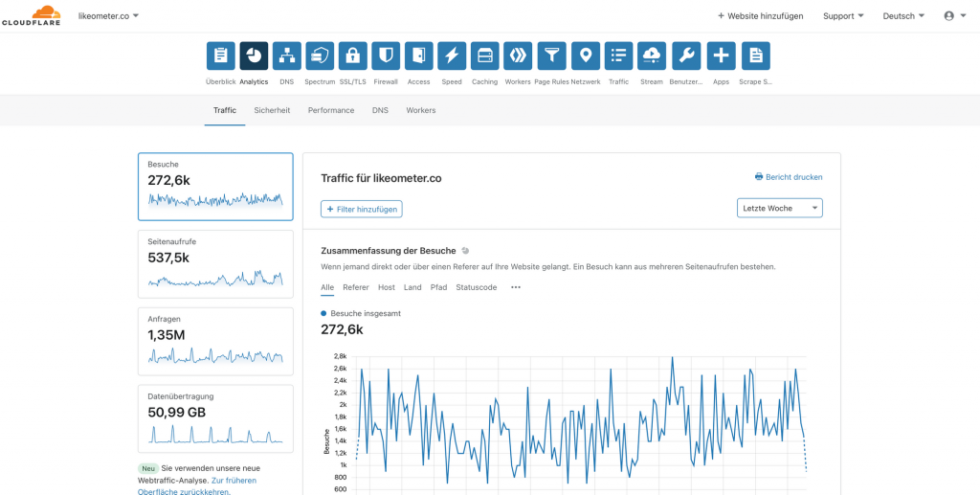
Task: Click the Traffic für likeometer.co heading
Action: [x=381, y=178]
